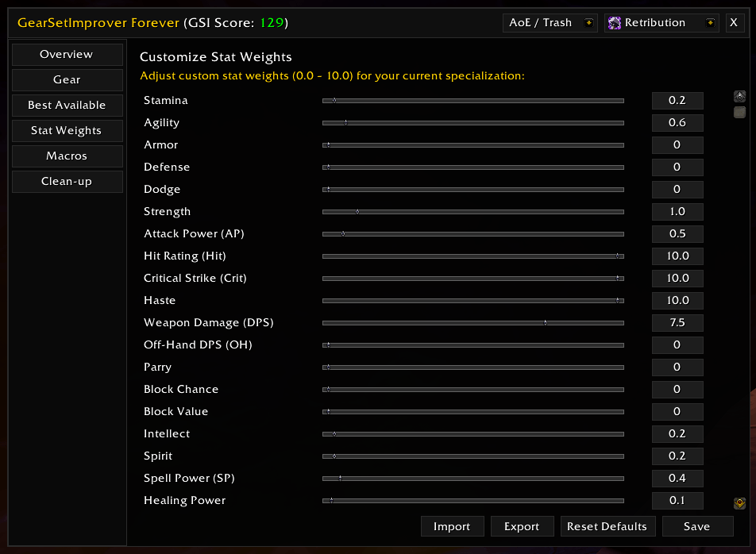This screenshot has height=554, width=756.
Task: Click the Defense value field
Action: coord(677,167)
